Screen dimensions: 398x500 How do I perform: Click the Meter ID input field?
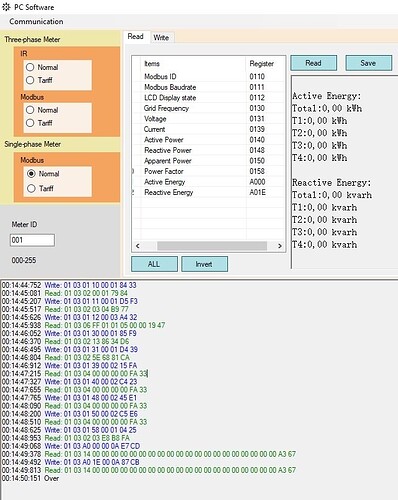coord(32,240)
